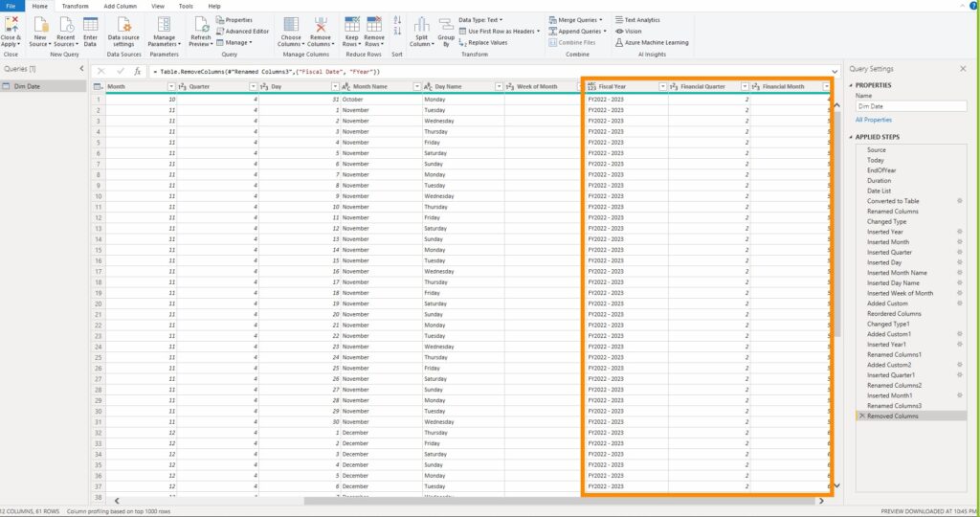Click the Enter Data icon
The height and width of the screenshot is (517, 980).
click(91, 25)
